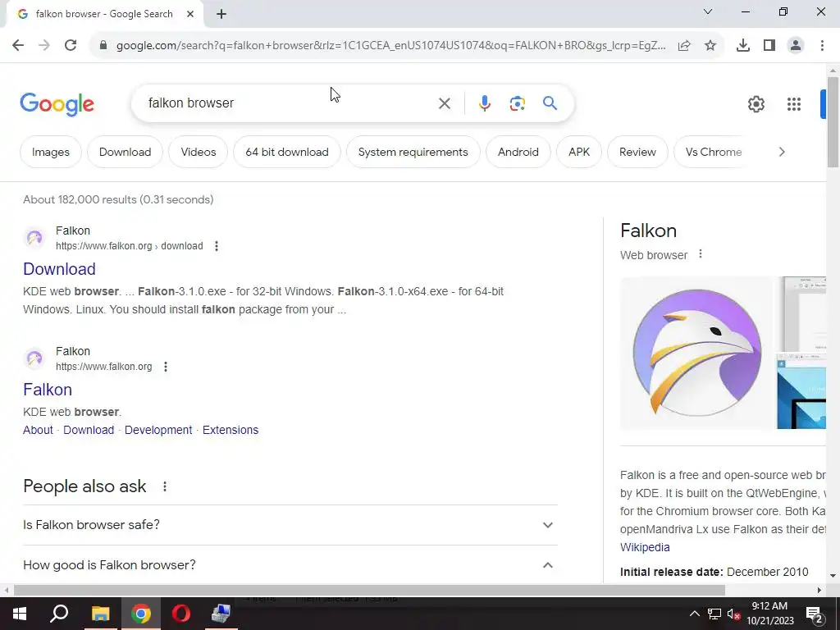The height and width of the screenshot is (630, 840).
Task: Select the Images filter chip
Action: tap(50, 152)
